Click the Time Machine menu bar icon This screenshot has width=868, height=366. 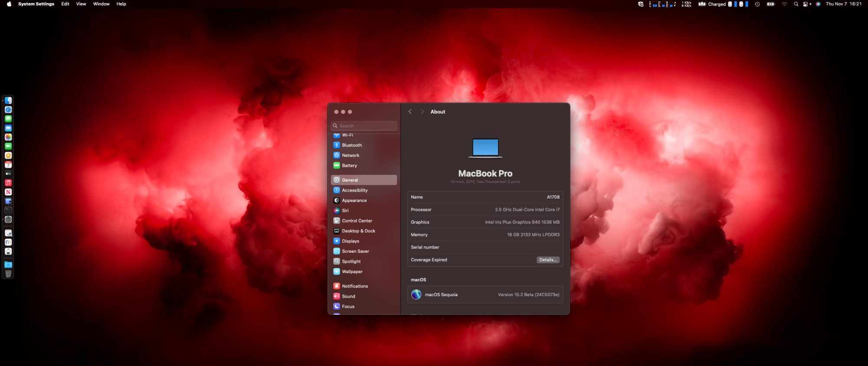[757, 4]
